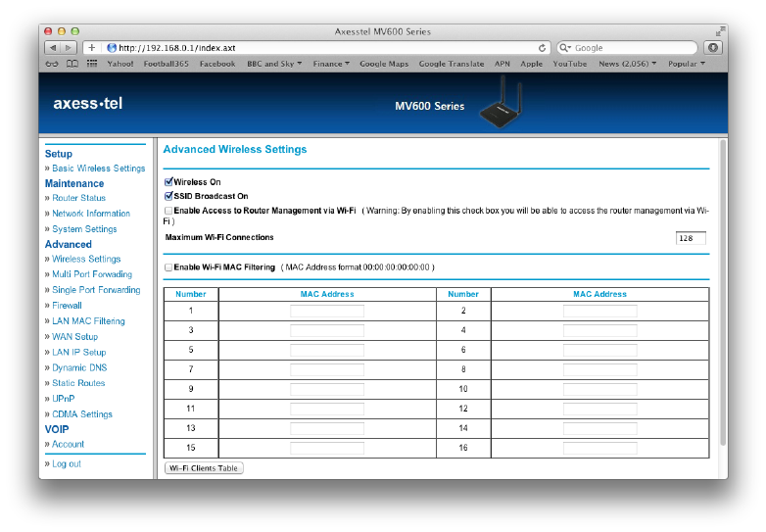Open the Top Sites grid icon
Screen dimensions: 766x532
click(x=92, y=64)
